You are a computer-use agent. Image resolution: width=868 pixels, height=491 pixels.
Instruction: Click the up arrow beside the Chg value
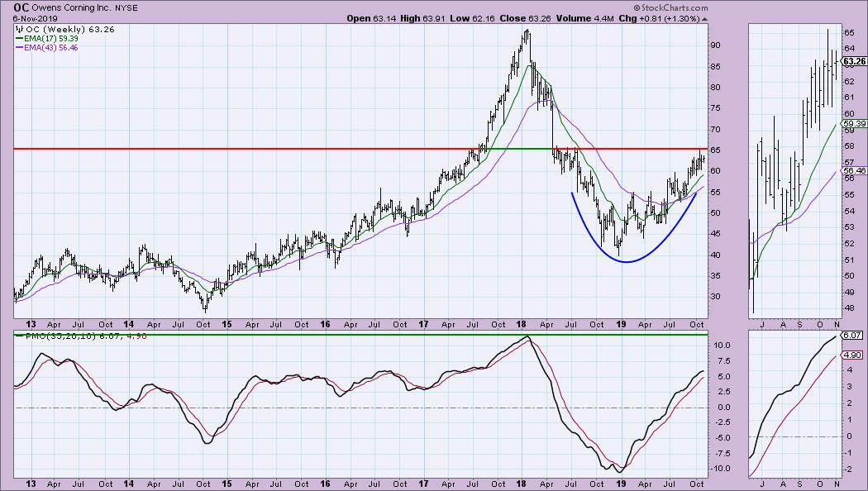pyautogui.click(x=704, y=19)
